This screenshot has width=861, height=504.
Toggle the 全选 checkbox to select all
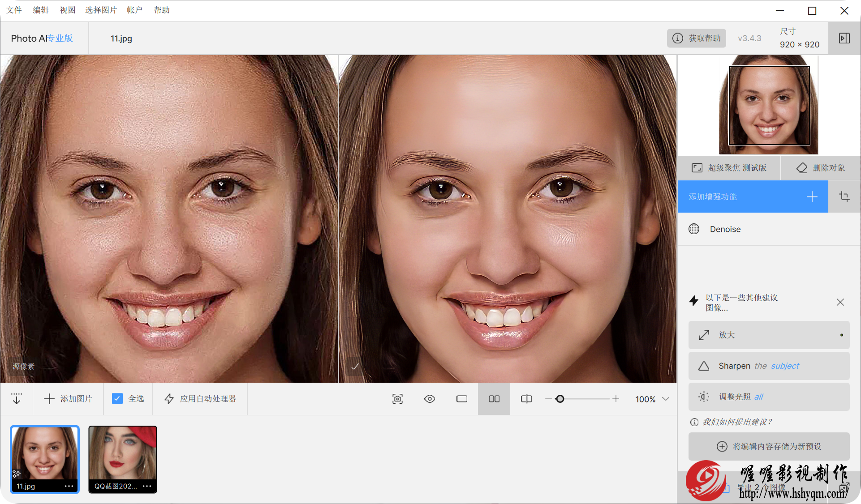pyautogui.click(x=117, y=398)
